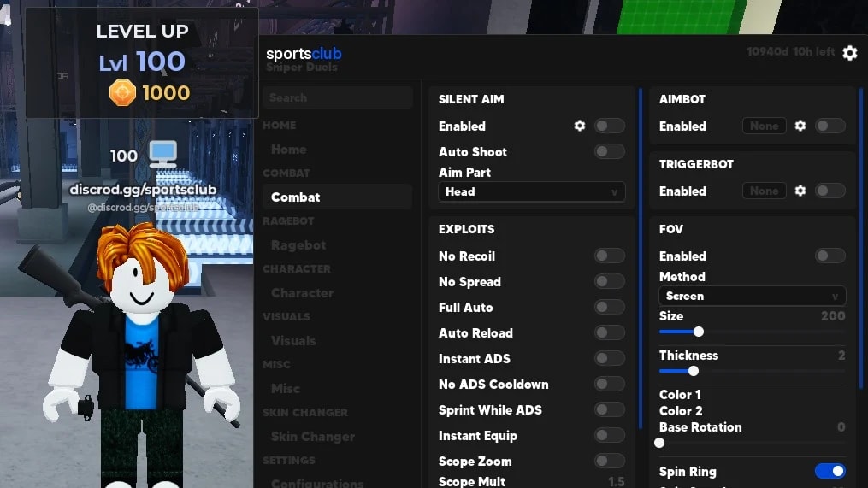This screenshot has height=488, width=868.
Task: Enable the FOV toggle
Action: click(830, 256)
